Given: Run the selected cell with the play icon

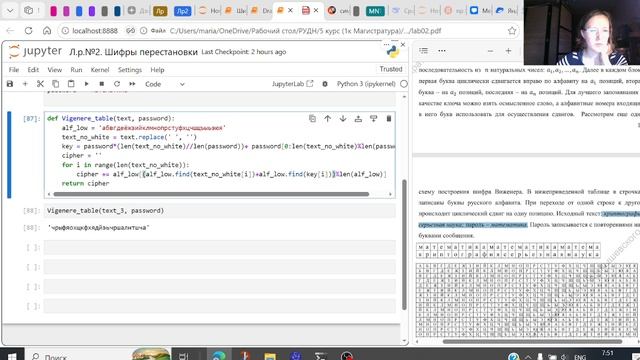Looking at the screenshot, I should 86,84.
